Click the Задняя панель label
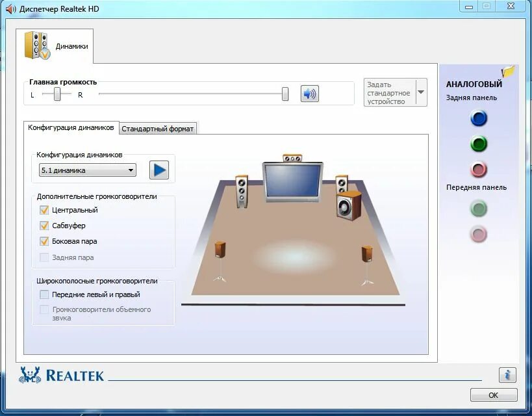The width and height of the screenshot is (532, 416). pos(472,97)
